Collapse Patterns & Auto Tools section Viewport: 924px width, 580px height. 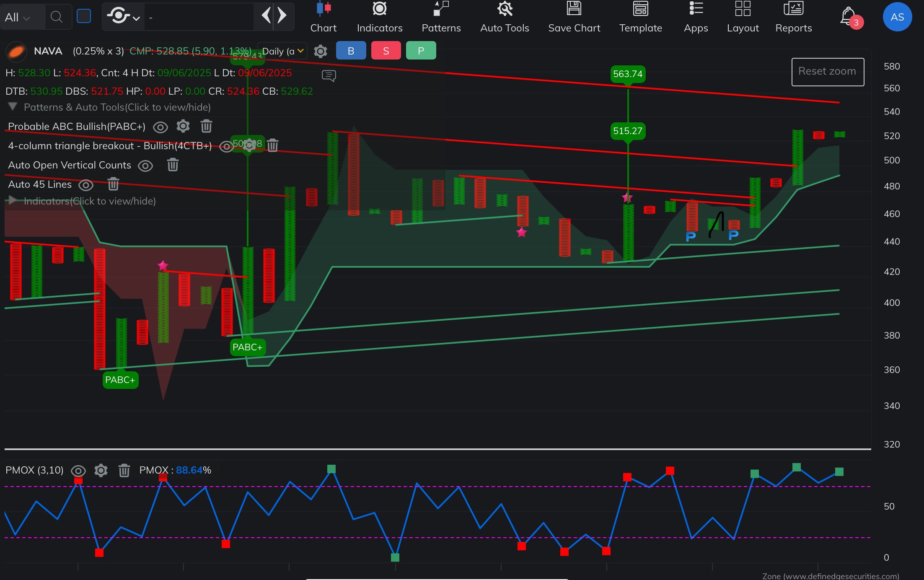[13, 106]
